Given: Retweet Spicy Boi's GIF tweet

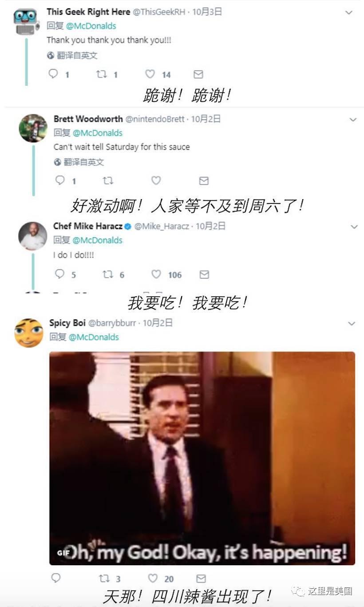Looking at the screenshot, I should coord(104,579).
